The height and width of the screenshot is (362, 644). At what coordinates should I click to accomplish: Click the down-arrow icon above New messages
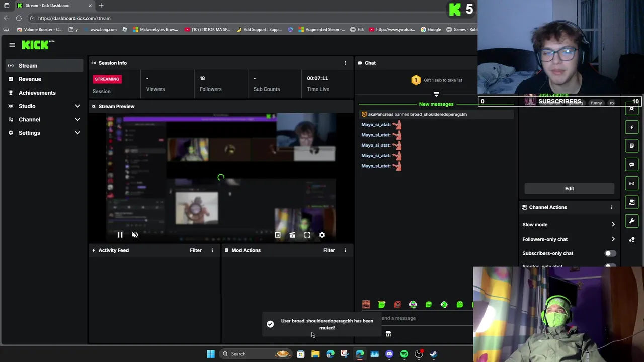point(436,94)
